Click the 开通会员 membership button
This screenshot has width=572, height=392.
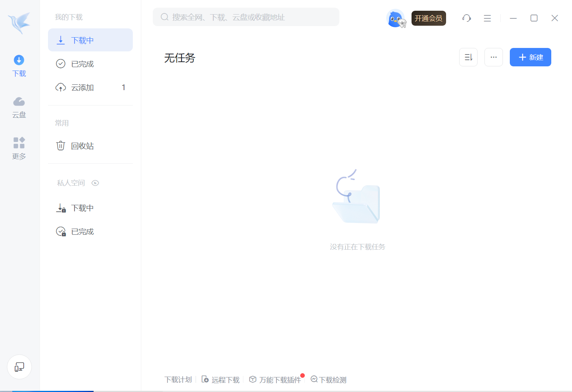tap(429, 18)
